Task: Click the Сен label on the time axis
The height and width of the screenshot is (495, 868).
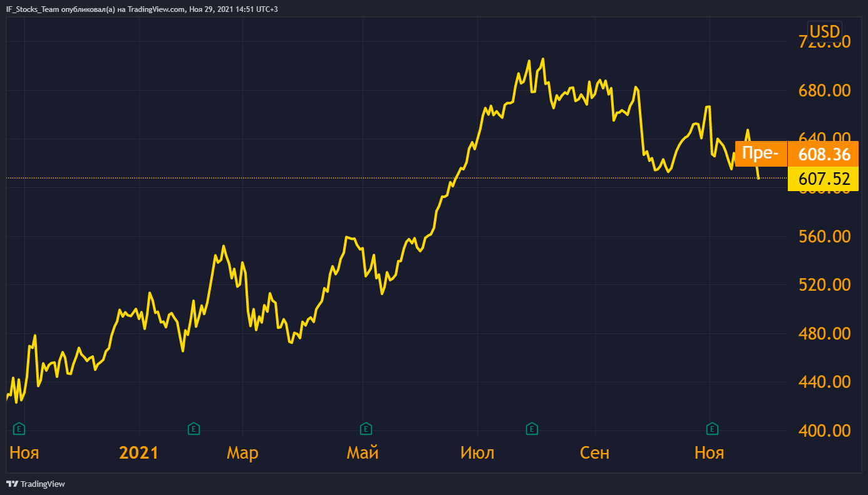Action: [x=595, y=452]
